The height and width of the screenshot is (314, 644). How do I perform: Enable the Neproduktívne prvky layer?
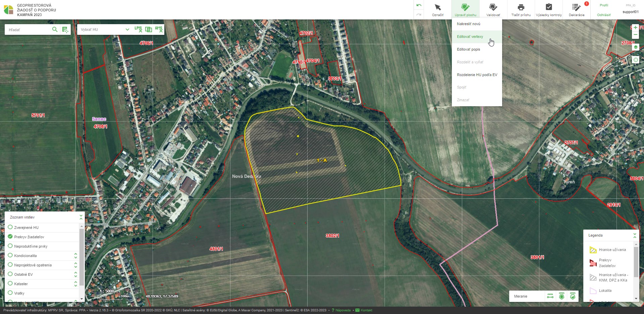click(x=10, y=246)
